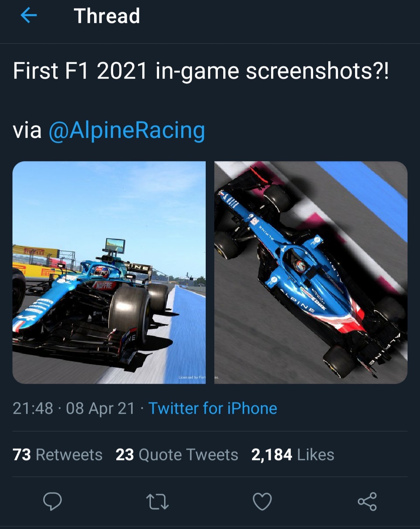Tap the reply speech bubble icon
Viewport: 420px width, 529px height.
tap(52, 501)
